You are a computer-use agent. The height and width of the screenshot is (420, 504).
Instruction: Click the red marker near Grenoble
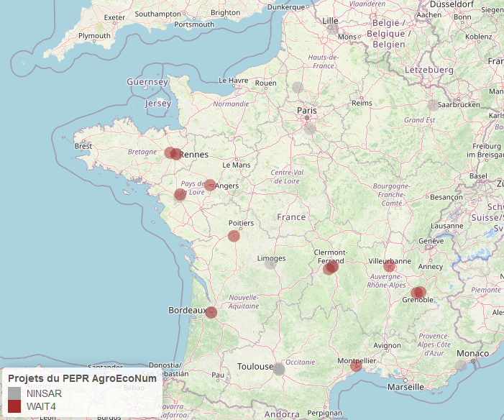click(x=419, y=293)
